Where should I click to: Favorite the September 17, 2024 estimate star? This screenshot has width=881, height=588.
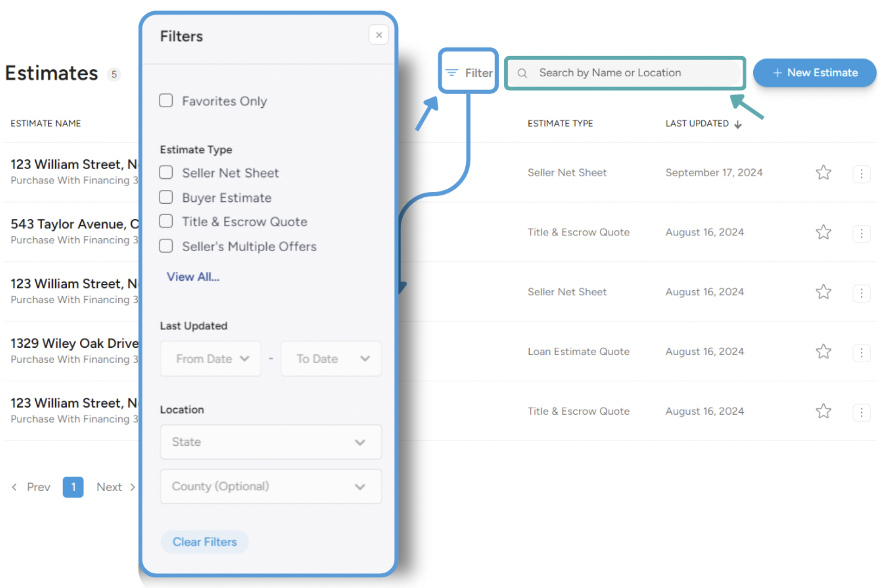823,173
